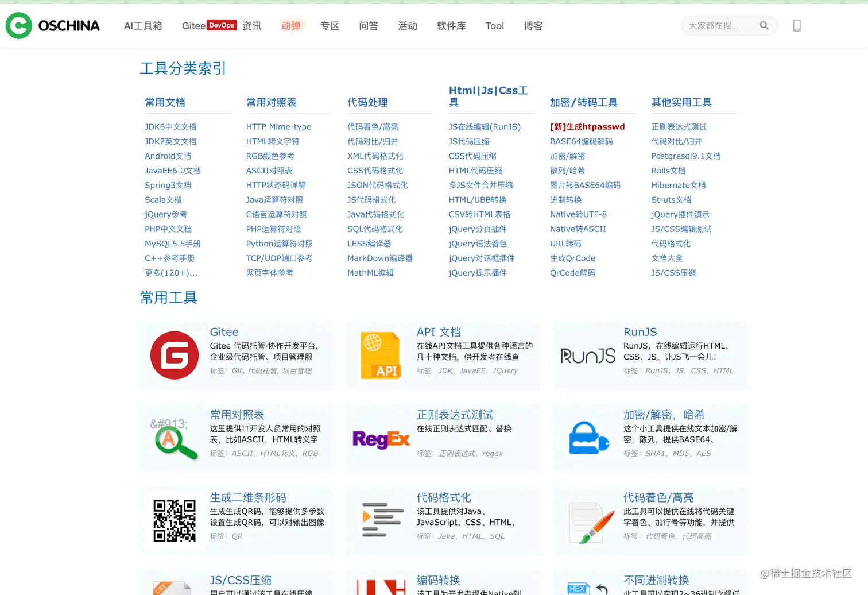868x595 pixels.
Task: Open the mobile phone icon
Action: (797, 25)
